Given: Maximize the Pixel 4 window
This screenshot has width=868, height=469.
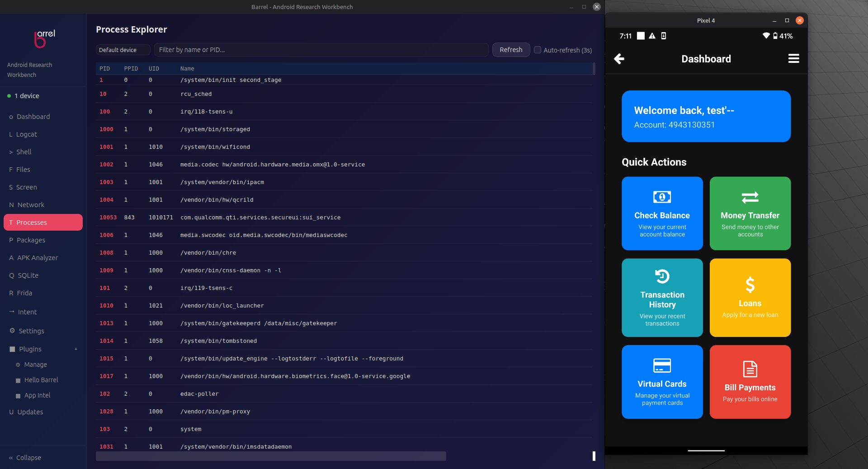Looking at the screenshot, I should 787,20.
